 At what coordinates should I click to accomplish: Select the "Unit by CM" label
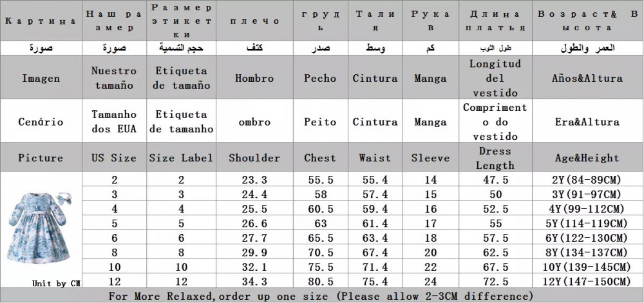(56, 283)
